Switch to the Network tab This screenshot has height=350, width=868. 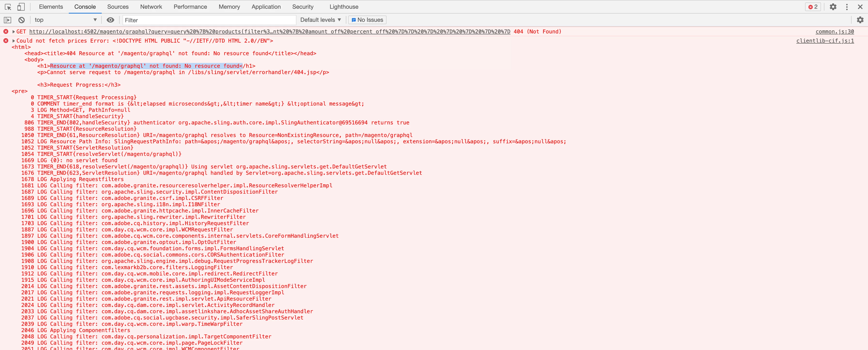(151, 7)
